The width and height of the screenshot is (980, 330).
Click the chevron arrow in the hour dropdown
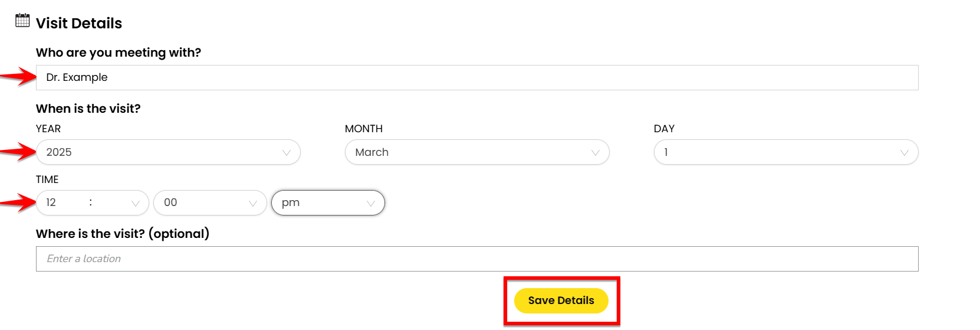click(x=136, y=204)
